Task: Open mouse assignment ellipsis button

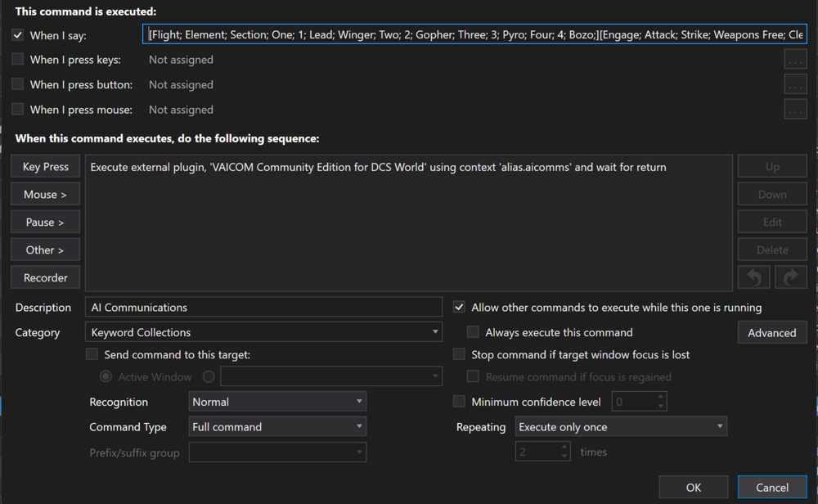Action: click(795, 110)
